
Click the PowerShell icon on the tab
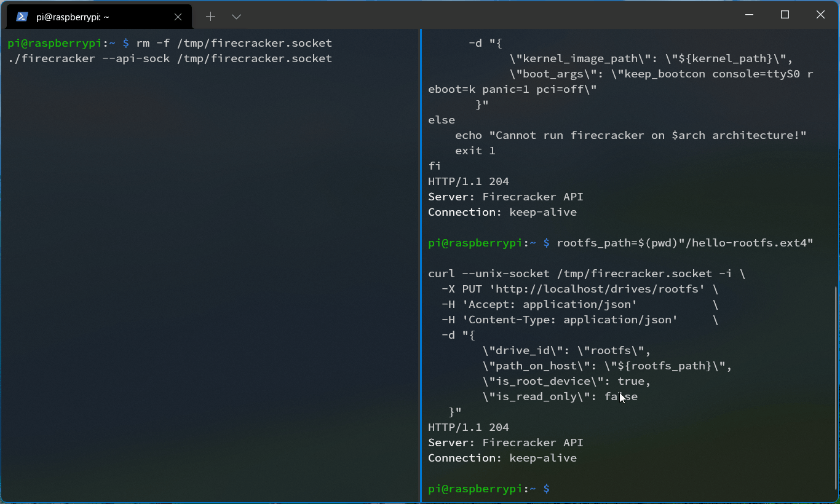tap(22, 17)
